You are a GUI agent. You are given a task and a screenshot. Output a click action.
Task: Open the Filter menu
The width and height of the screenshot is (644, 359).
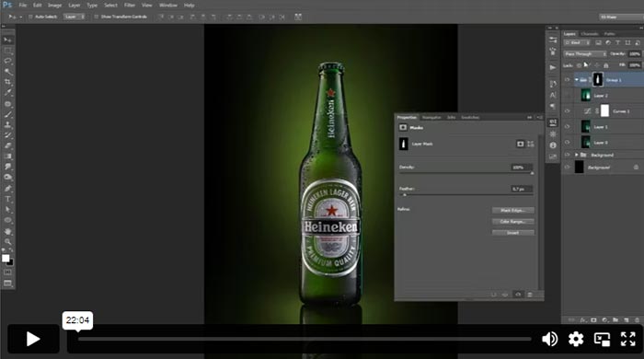(130, 6)
